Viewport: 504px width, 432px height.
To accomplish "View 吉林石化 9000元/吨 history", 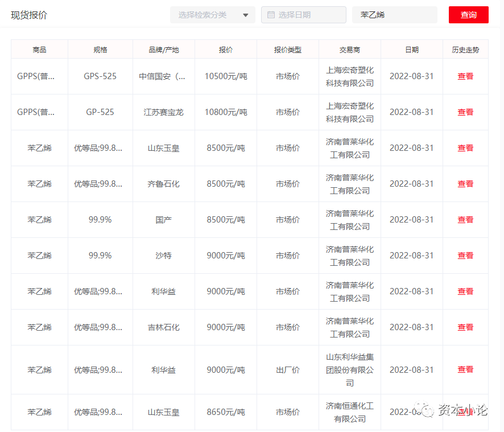I will [465, 327].
